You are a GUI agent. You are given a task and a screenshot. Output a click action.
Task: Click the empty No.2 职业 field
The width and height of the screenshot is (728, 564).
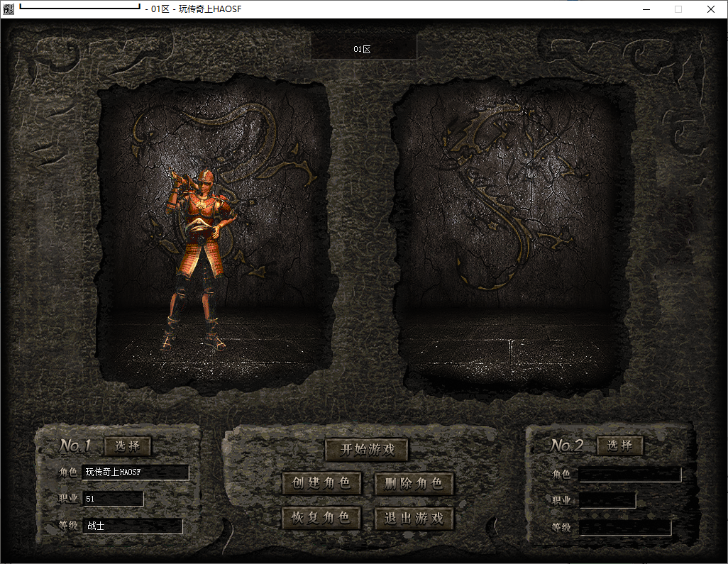(607, 500)
